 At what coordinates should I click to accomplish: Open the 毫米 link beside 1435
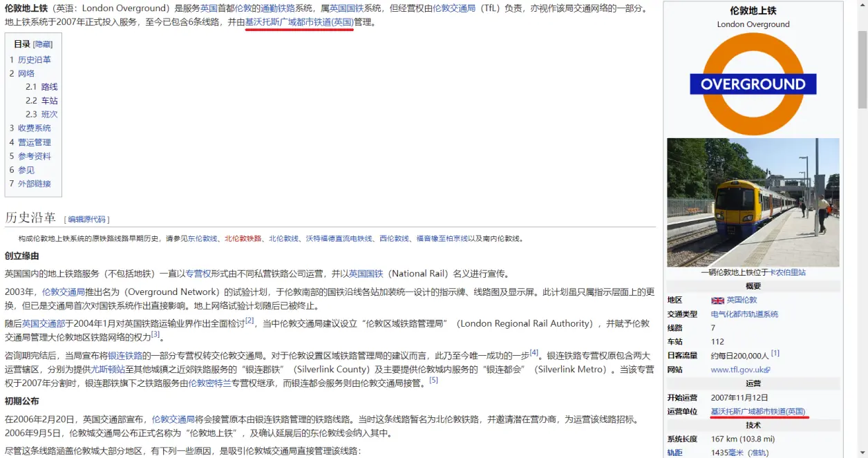tap(735, 452)
